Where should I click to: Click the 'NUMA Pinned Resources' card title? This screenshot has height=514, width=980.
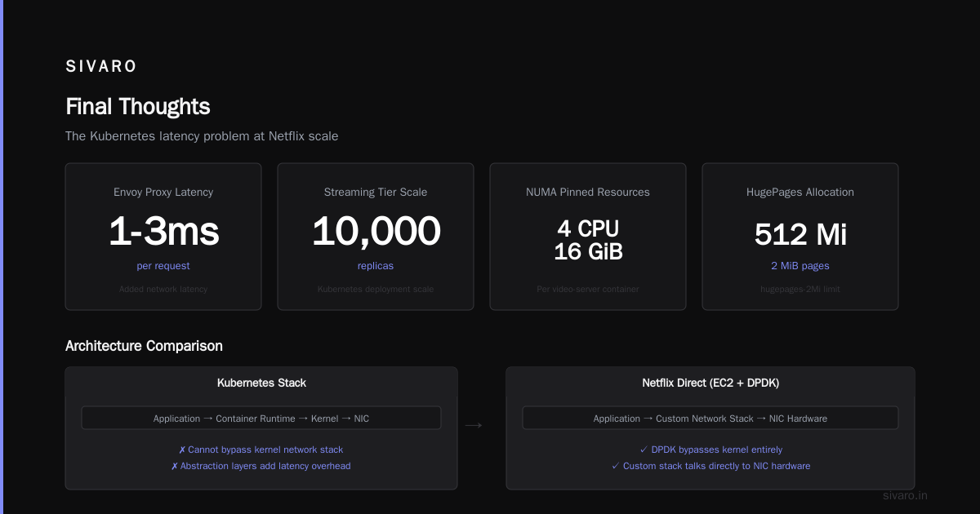(x=588, y=193)
